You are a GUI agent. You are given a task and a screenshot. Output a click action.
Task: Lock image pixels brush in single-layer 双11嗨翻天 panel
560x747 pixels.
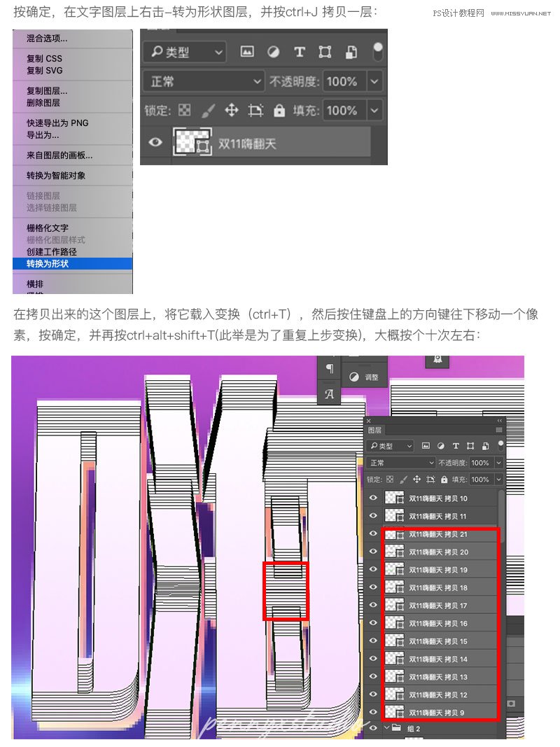[208, 111]
